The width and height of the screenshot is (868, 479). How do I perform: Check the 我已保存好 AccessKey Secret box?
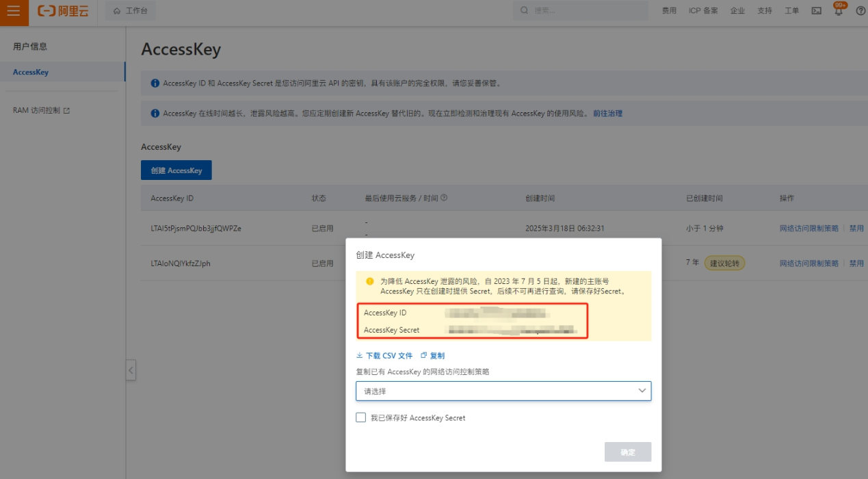(x=361, y=417)
